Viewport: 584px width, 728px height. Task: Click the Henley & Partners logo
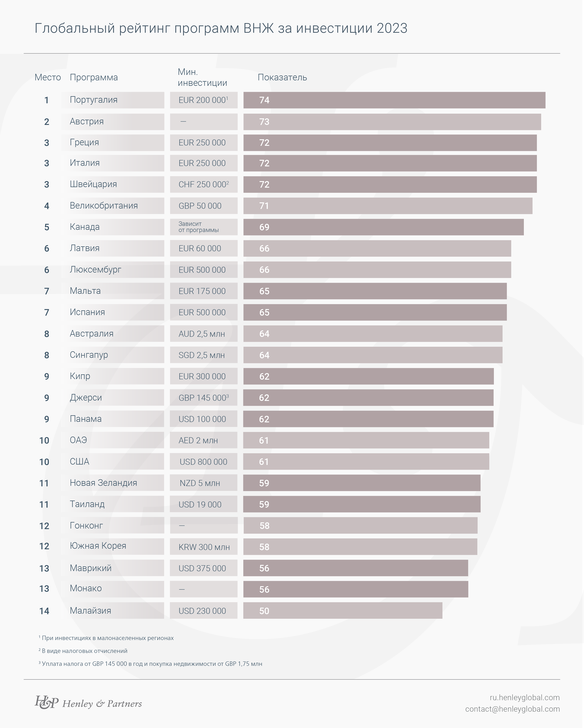[x=88, y=703]
